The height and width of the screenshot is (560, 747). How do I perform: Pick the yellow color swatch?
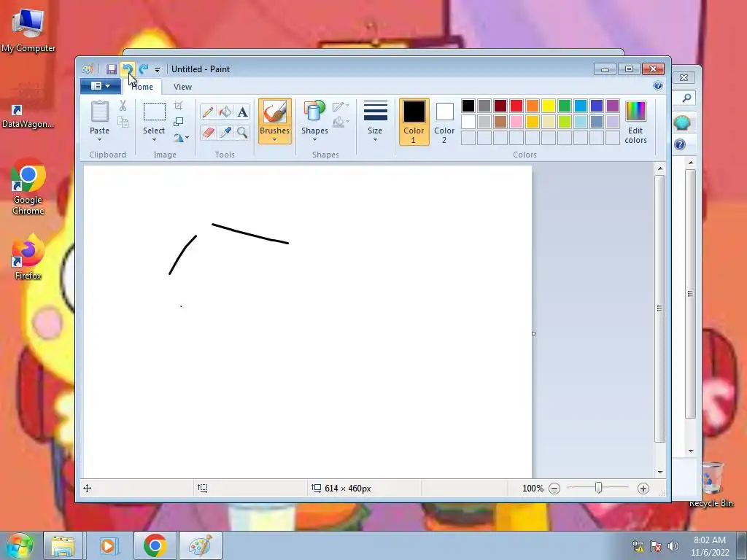(x=549, y=106)
